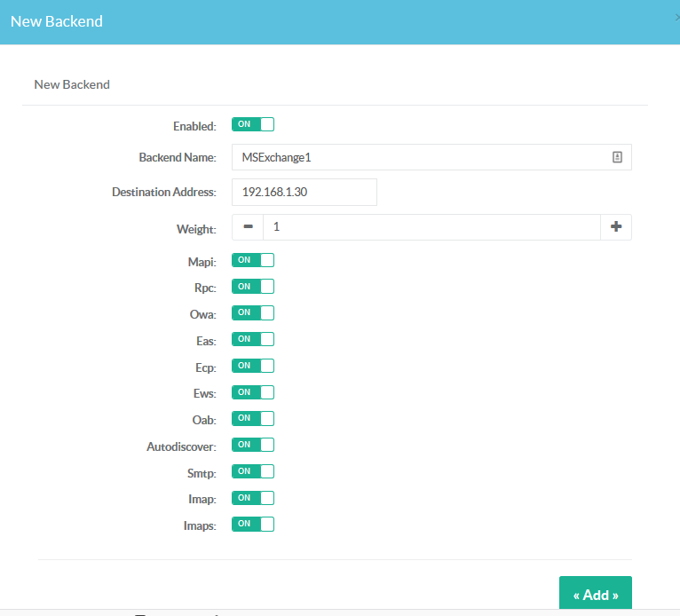This screenshot has height=616, width=680.
Task: Disable the Mapi toggle
Action: 253,260
